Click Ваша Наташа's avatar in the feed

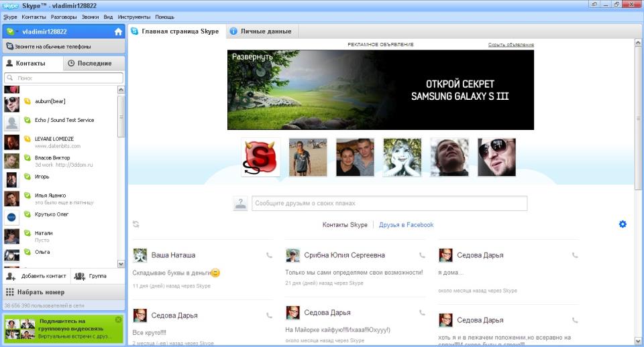(x=140, y=255)
